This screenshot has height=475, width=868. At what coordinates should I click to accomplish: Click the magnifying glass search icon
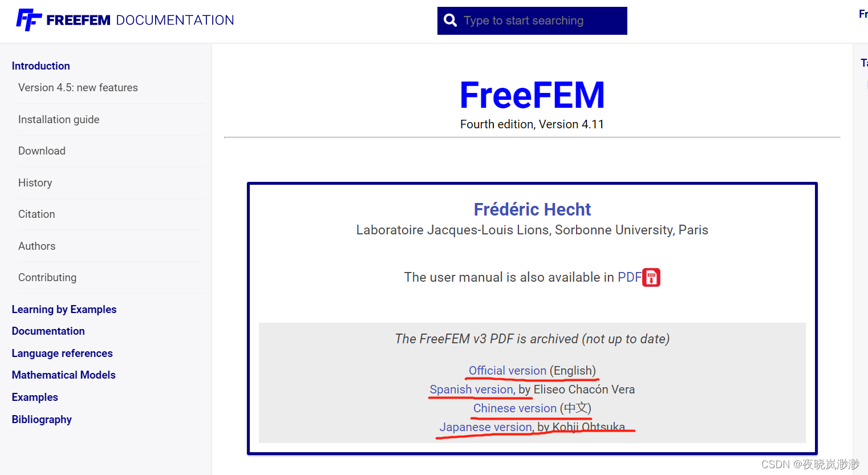(x=450, y=20)
